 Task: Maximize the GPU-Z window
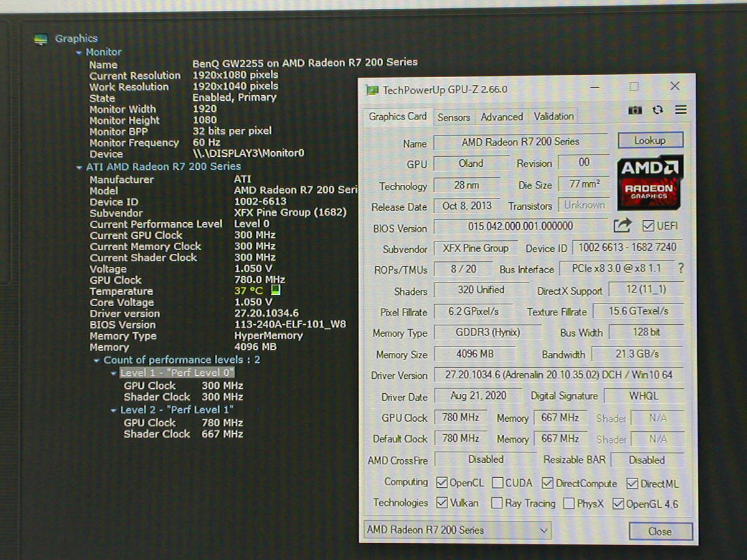click(634, 86)
